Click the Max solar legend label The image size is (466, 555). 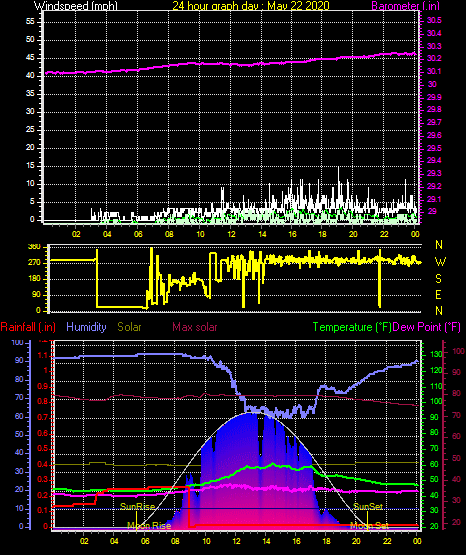(195, 327)
